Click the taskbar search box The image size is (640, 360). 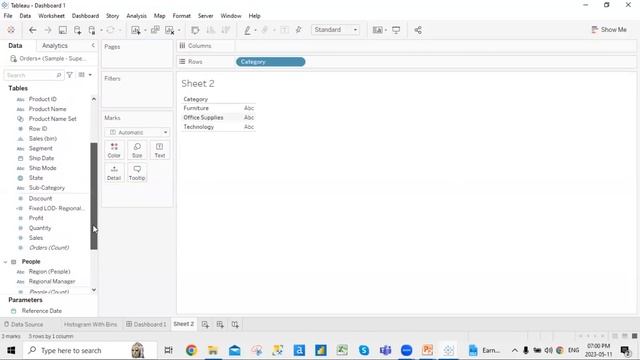(x=89, y=350)
